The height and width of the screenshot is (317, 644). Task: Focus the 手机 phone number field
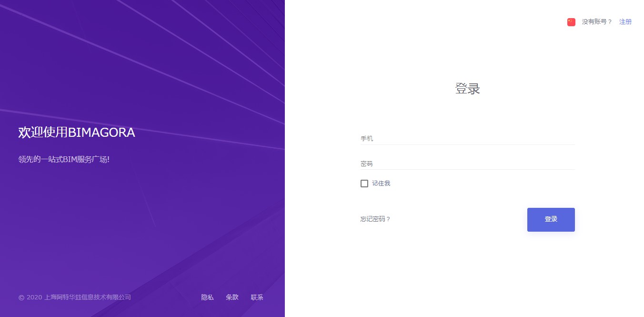(x=468, y=138)
